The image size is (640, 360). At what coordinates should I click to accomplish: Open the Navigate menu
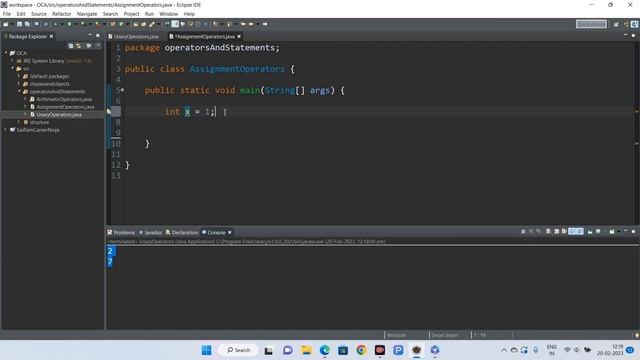pyautogui.click(x=87, y=14)
